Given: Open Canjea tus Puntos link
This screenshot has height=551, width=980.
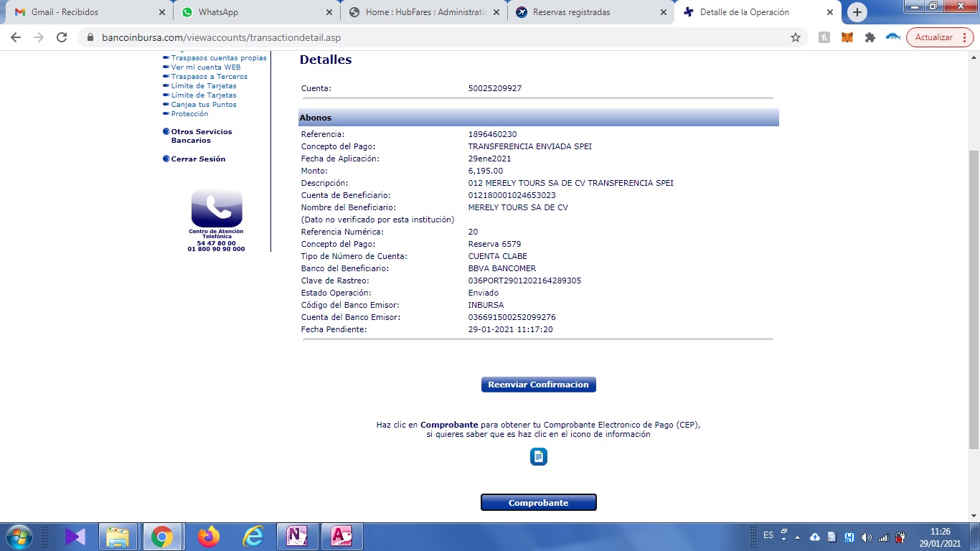Looking at the screenshot, I should (x=204, y=105).
